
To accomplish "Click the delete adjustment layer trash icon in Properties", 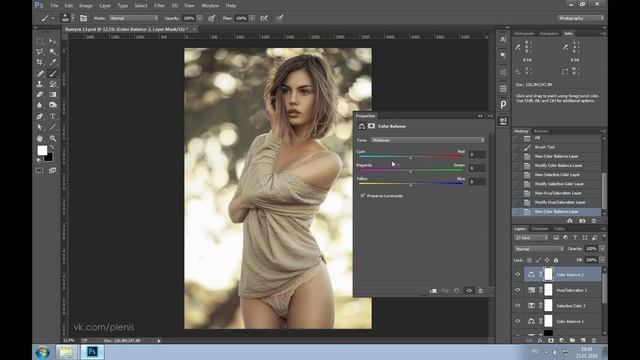I will click(480, 291).
